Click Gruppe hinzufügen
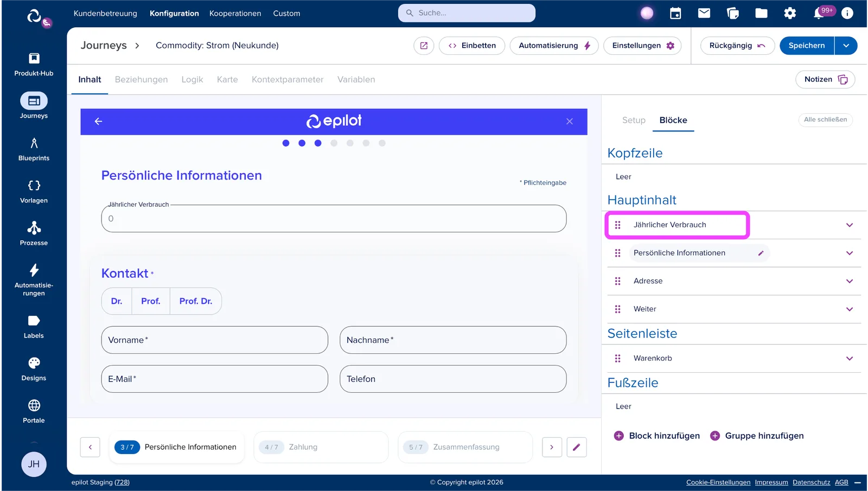 [x=757, y=436]
